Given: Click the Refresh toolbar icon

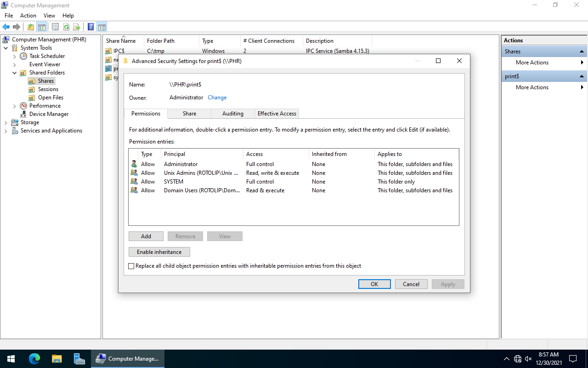Looking at the screenshot, I should point(66,27).
